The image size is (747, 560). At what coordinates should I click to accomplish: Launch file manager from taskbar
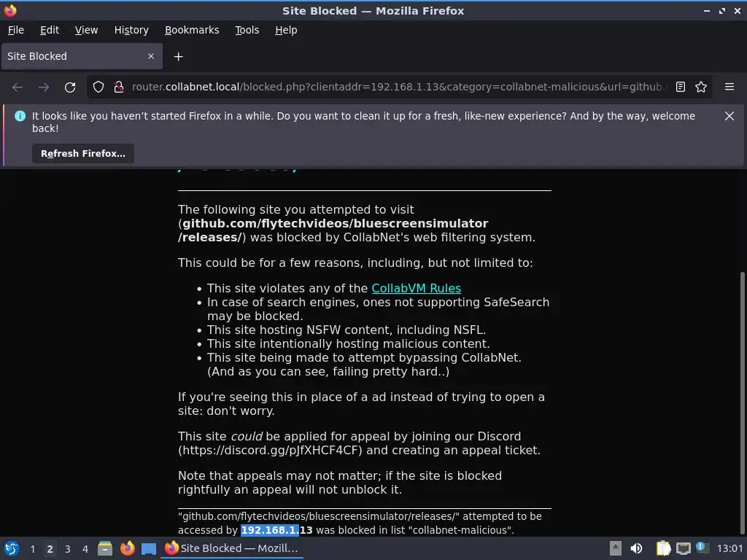(x=105, y=548)
